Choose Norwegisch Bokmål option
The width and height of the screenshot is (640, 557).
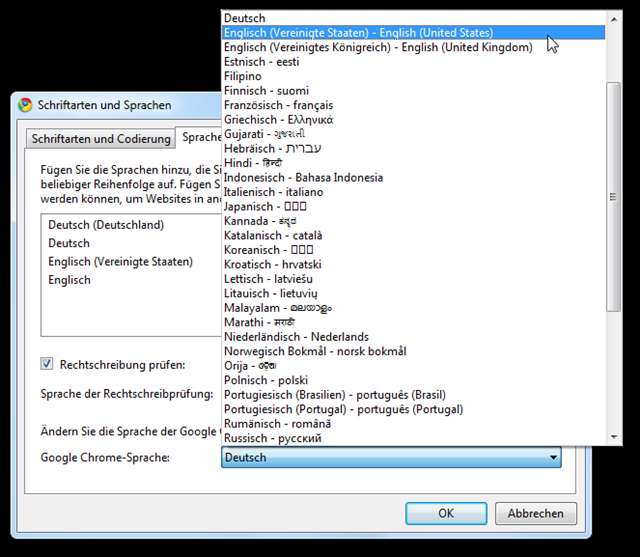413,351
